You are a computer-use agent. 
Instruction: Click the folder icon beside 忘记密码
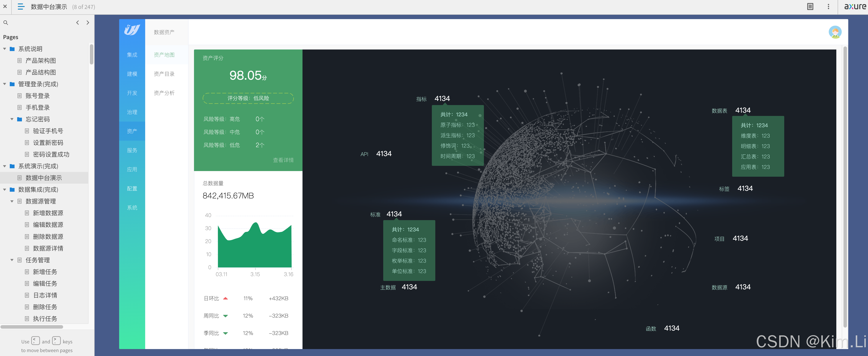point(20,119)
